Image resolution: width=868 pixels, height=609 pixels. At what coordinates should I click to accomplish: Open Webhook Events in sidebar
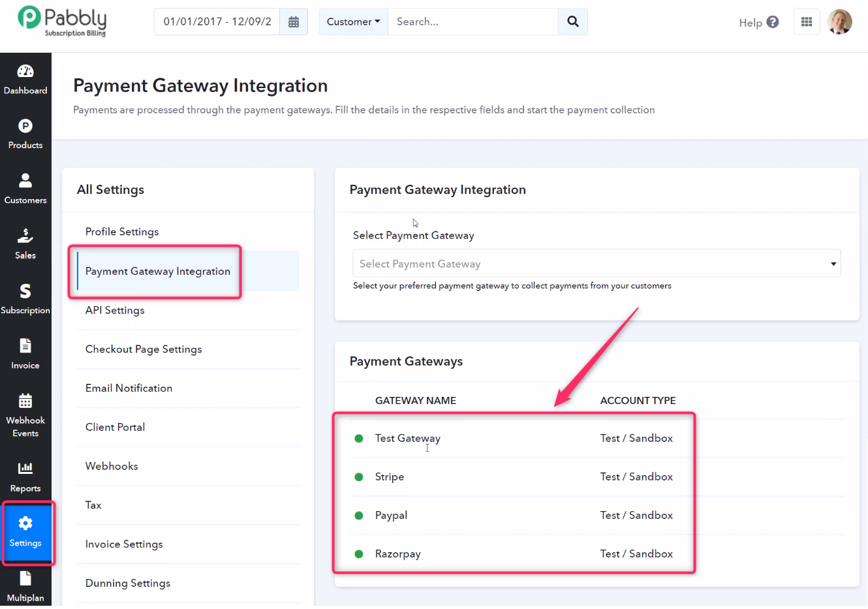pos(25,415)
